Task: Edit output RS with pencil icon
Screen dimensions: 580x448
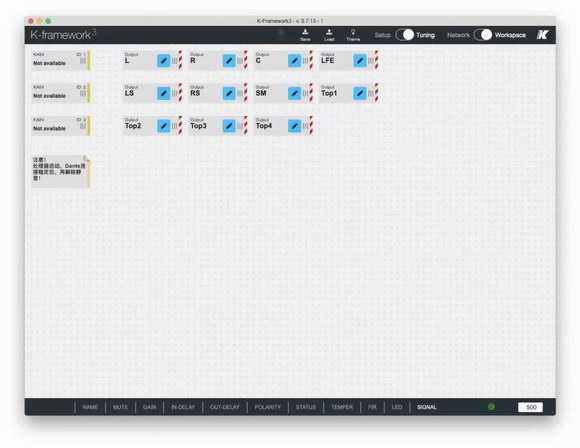Action: point(229,93)
